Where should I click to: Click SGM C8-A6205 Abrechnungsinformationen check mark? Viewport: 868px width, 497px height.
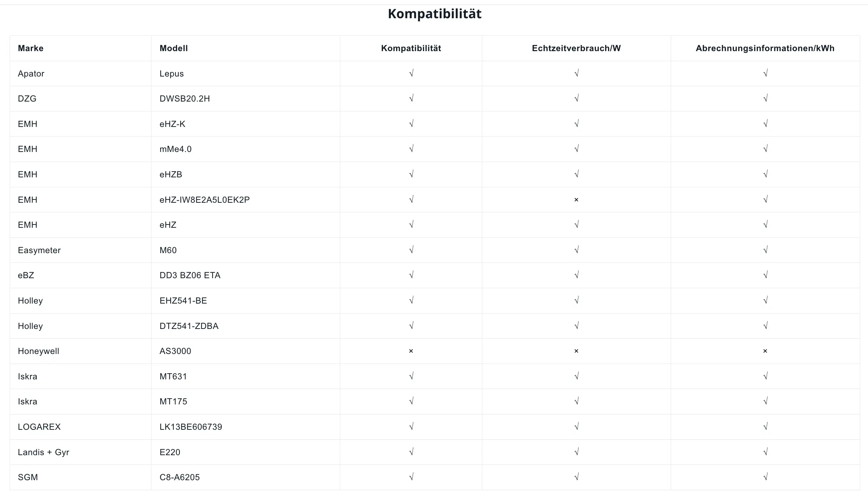point(765,477)
